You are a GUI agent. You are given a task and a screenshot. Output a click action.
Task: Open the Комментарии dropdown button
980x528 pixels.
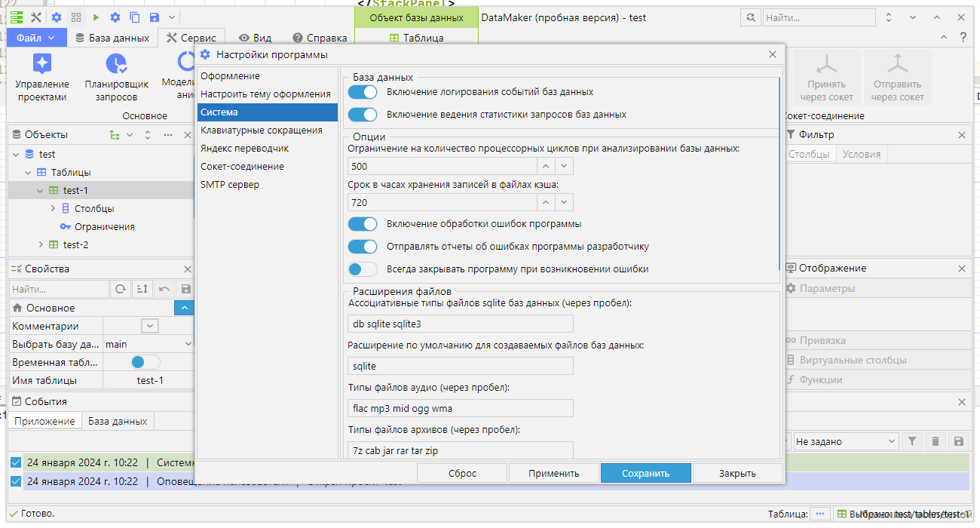pos(150,326)
